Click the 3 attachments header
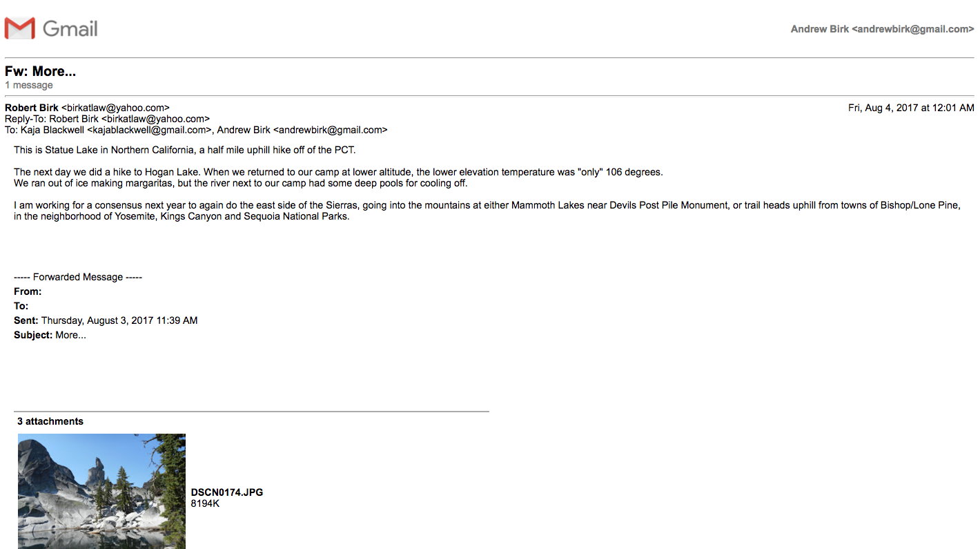The width and height of the screenshot is (980, 549). pos(50,421)
